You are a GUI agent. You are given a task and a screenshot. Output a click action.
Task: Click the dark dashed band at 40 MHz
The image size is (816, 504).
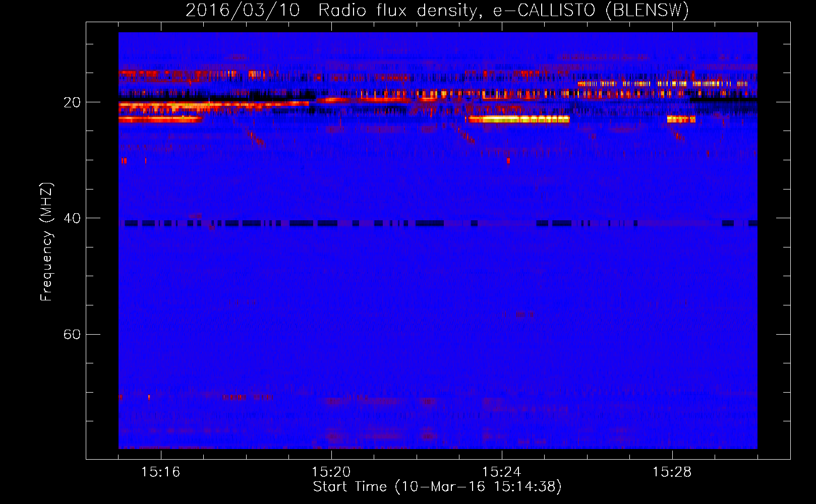tap(438, 223)
